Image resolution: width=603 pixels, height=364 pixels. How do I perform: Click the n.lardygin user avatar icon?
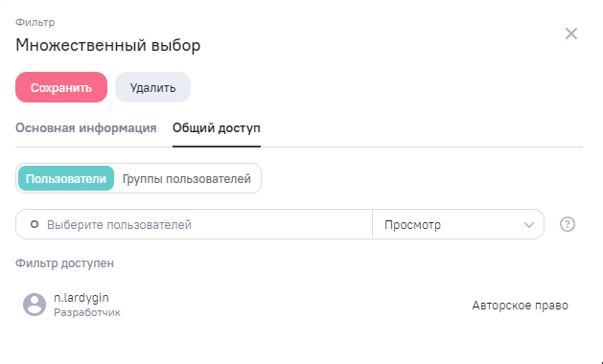(x=35, y=305)
